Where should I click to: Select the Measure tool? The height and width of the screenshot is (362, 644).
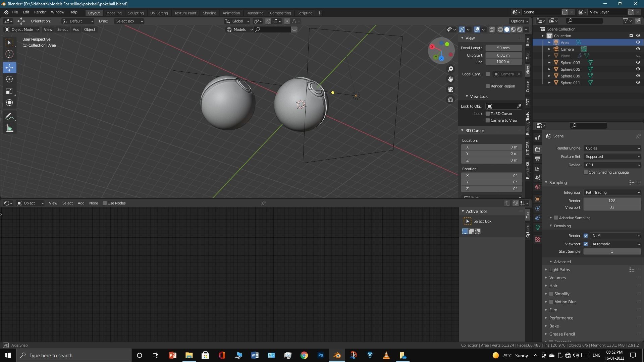click(9, 128)
